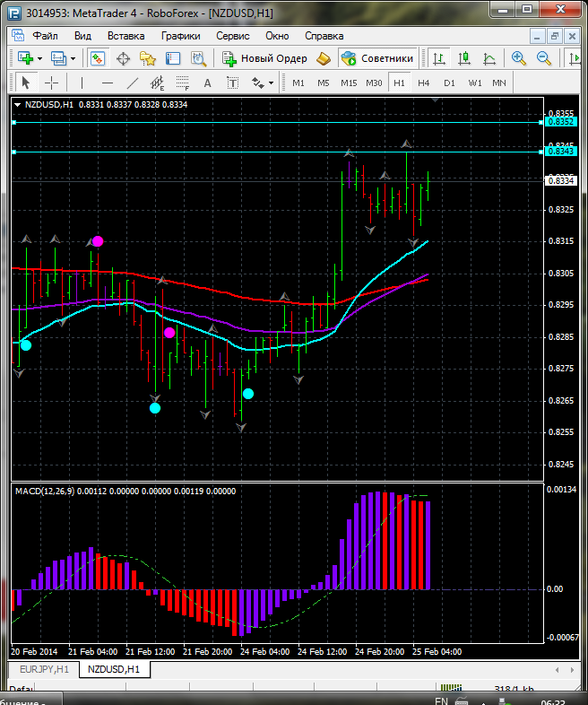Screen dimensions: 588x705
Task: Select the H1 timeframe button
Action: (399, 83)
